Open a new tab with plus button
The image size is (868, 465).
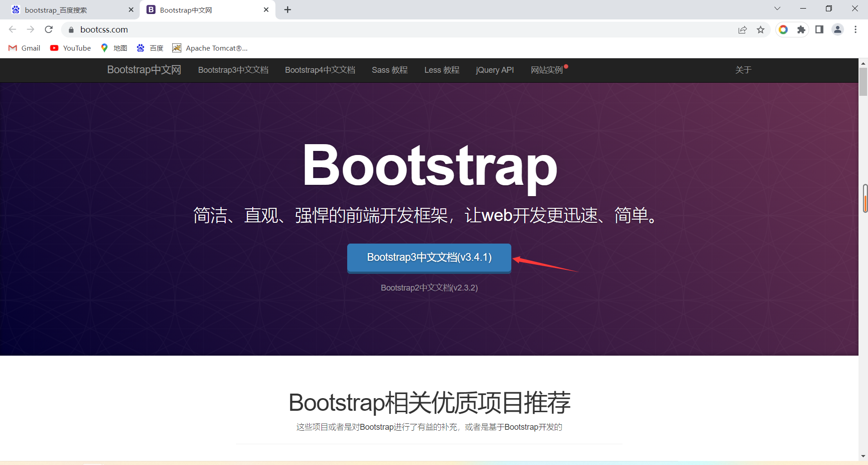click(x=288, y=9)
